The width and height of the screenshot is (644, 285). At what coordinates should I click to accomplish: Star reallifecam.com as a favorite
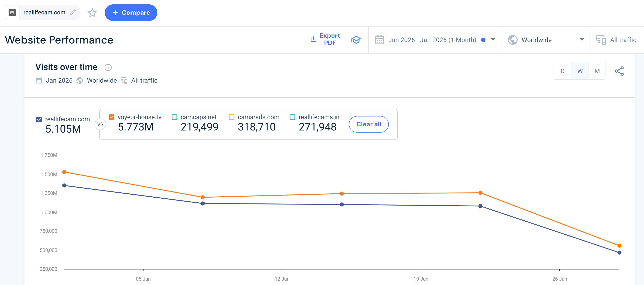(92, 13)
